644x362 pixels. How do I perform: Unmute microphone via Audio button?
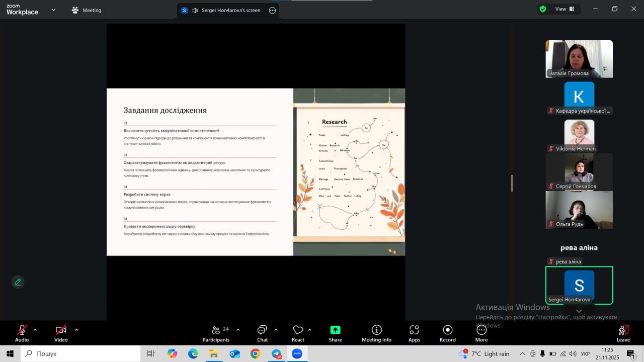pyautogui.click(x=22, y=333)
